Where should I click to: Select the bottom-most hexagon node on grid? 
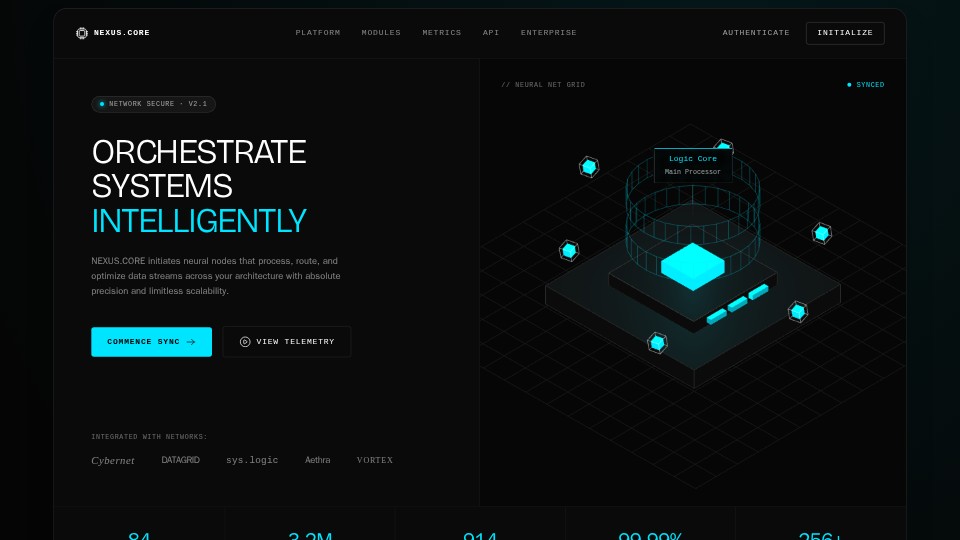coord(657,343)
